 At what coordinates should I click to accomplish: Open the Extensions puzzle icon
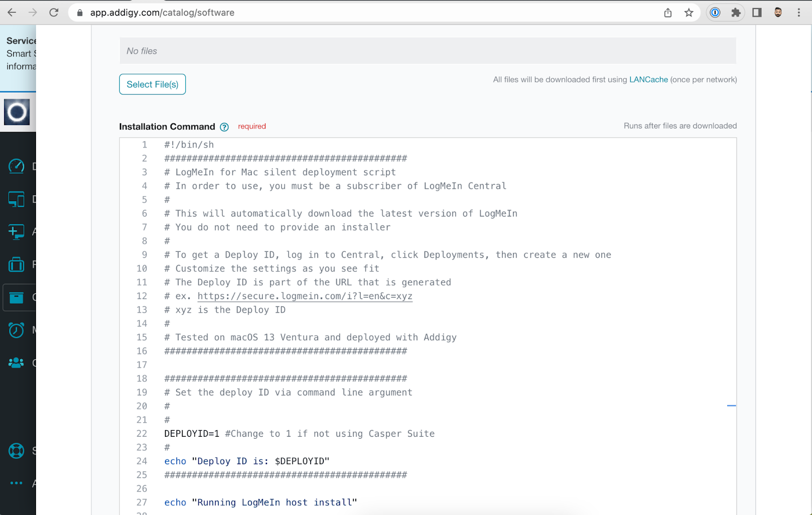pos(736,13)
